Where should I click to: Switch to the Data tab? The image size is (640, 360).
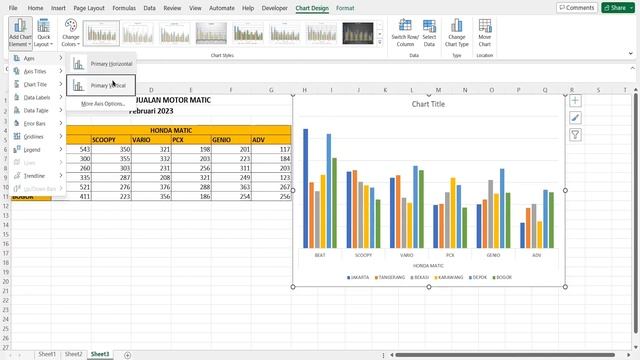click(x=149, y=8)
